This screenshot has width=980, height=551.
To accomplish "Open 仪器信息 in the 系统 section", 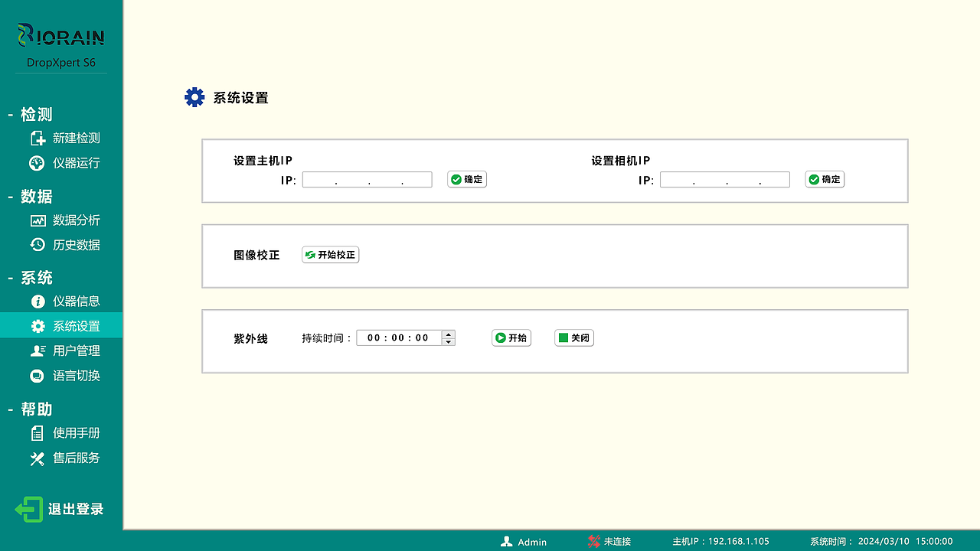I will tap(37, 301).
